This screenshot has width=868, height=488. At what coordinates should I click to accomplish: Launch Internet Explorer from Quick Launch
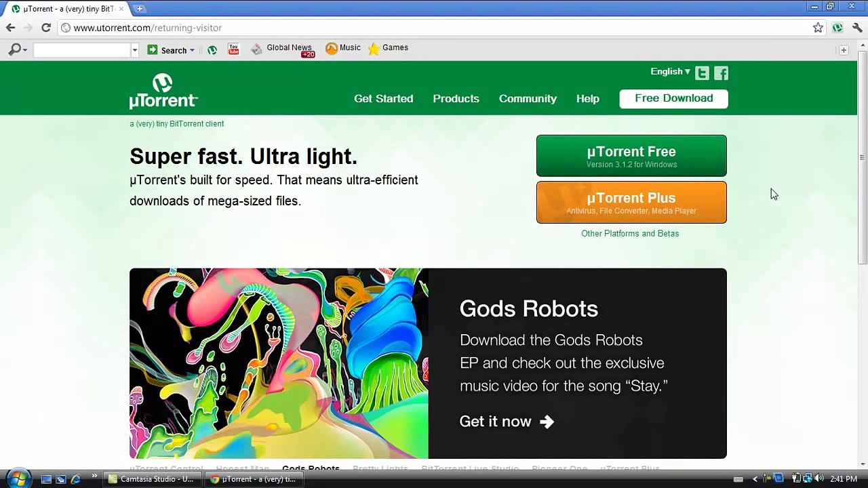click(x=75, y=479)
